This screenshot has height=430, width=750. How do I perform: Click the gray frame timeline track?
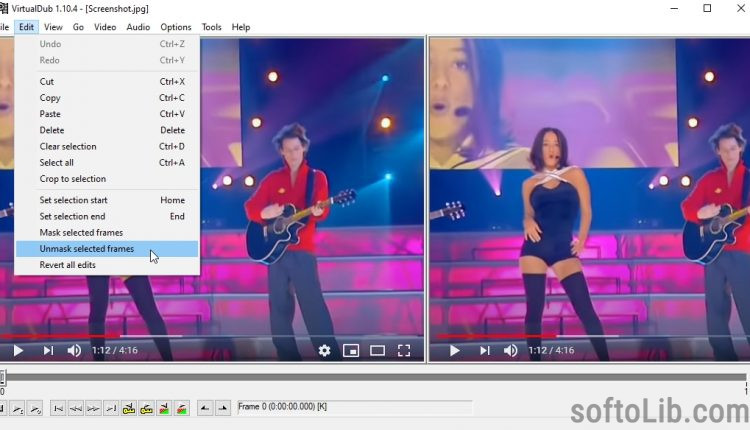[x=375, y=377]
